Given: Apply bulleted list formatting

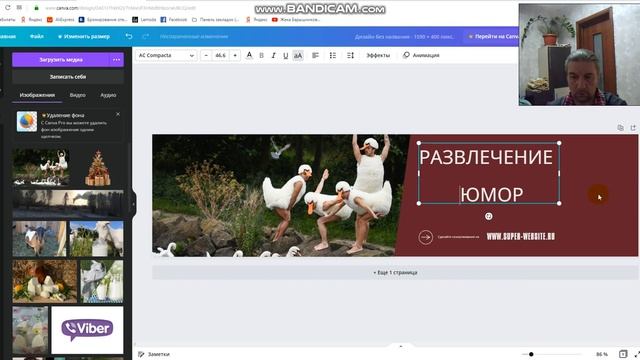Looking at the screenshot, I should pos(333,55).
